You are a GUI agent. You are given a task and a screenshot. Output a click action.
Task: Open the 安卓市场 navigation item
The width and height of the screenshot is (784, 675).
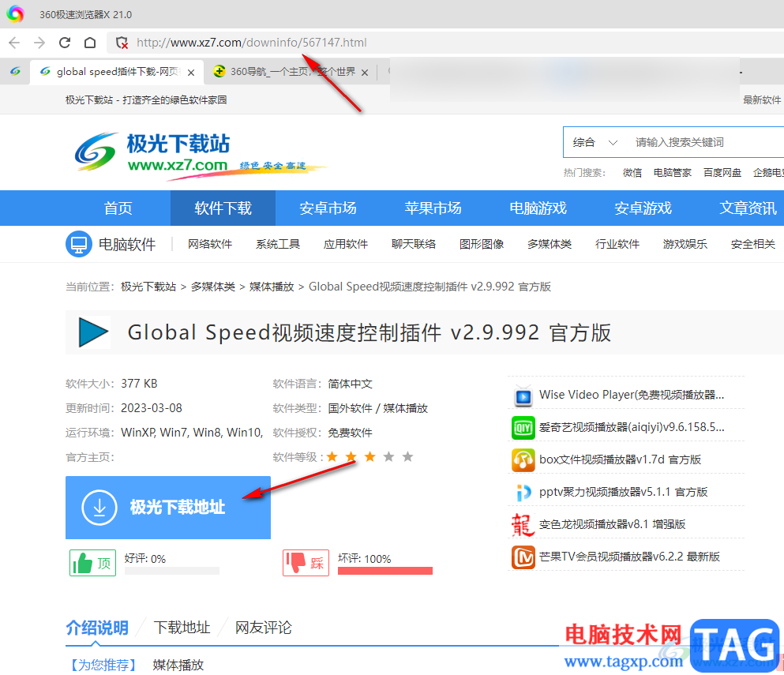tap(328, 208)
